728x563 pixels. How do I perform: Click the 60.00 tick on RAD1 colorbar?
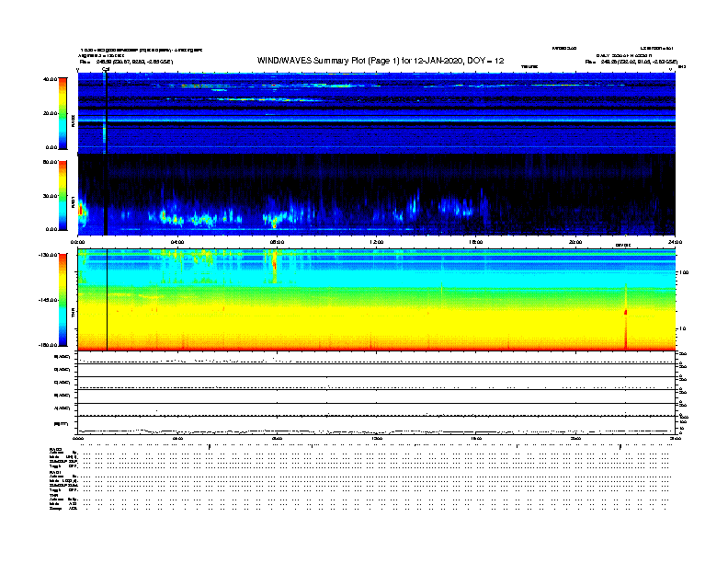pos(51,162)
